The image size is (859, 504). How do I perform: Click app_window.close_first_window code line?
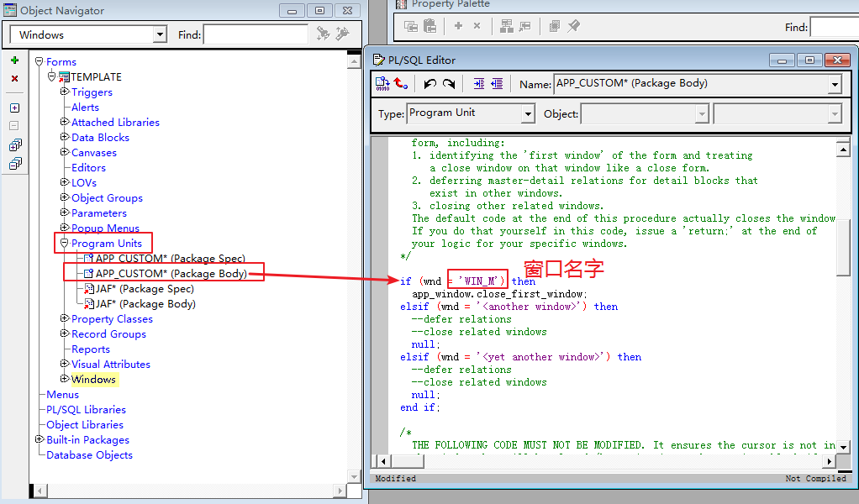click(x=499, y=294)
